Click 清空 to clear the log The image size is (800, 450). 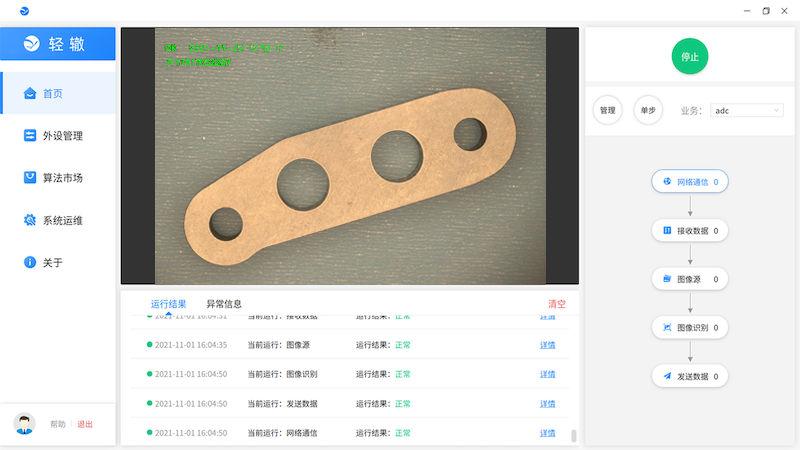click(557, 304)
